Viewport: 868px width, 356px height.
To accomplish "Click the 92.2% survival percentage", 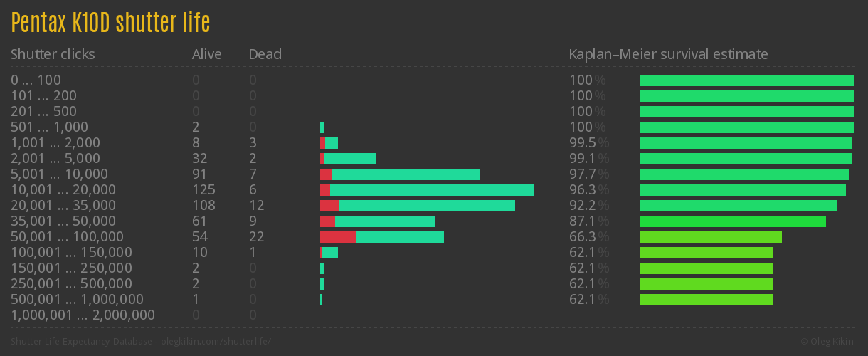I will point(588,206).
